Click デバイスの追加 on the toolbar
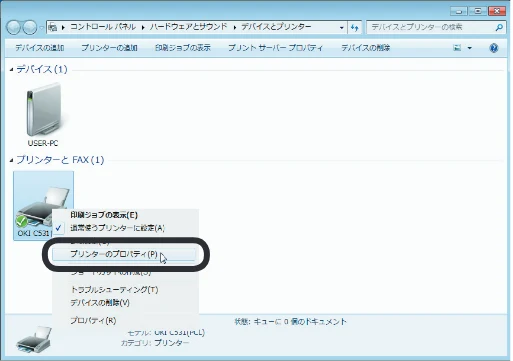Screen dimensions: 513x361 [x=40, y=48]
